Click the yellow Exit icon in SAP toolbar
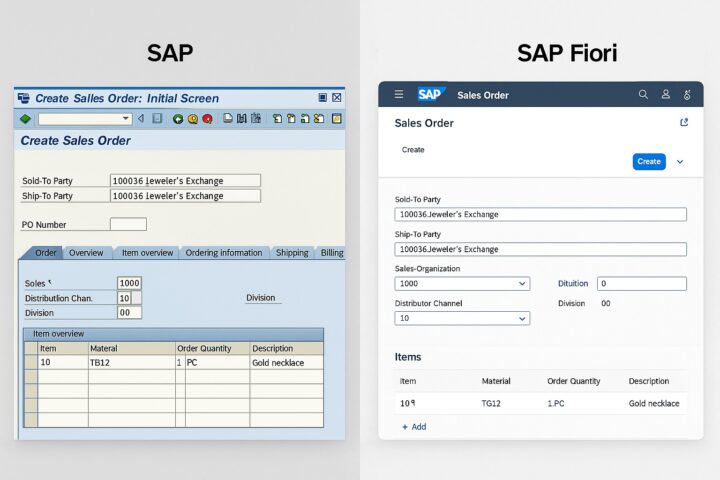Viewport: 720px width, 480px height. (193, 119)
